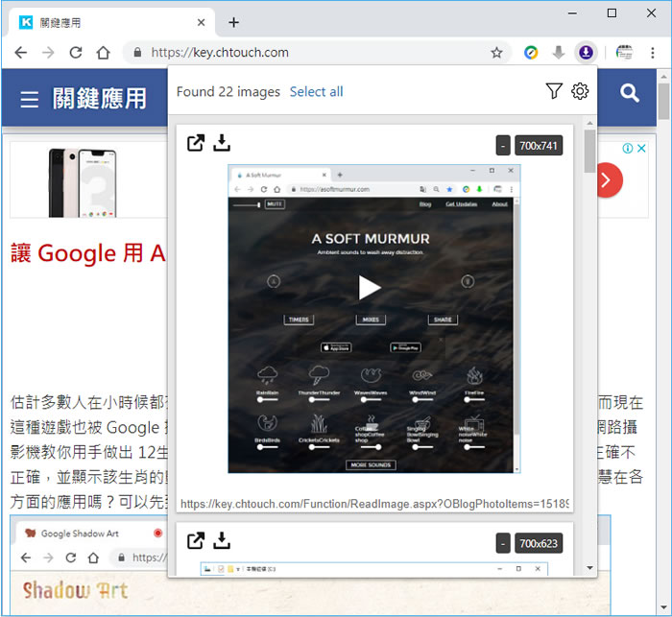Open the site search magnifier
The image size is (672, 617).
(x=629, y=93)
